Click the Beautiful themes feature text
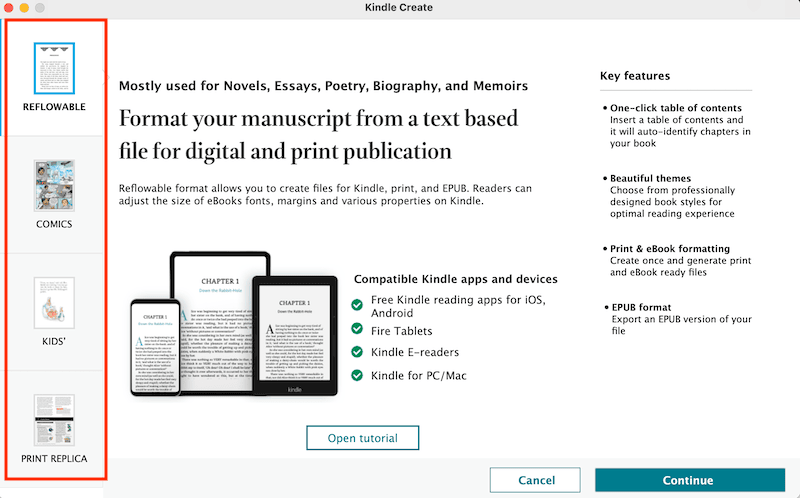This screenshot has width=800, height=498. [669, 196]
